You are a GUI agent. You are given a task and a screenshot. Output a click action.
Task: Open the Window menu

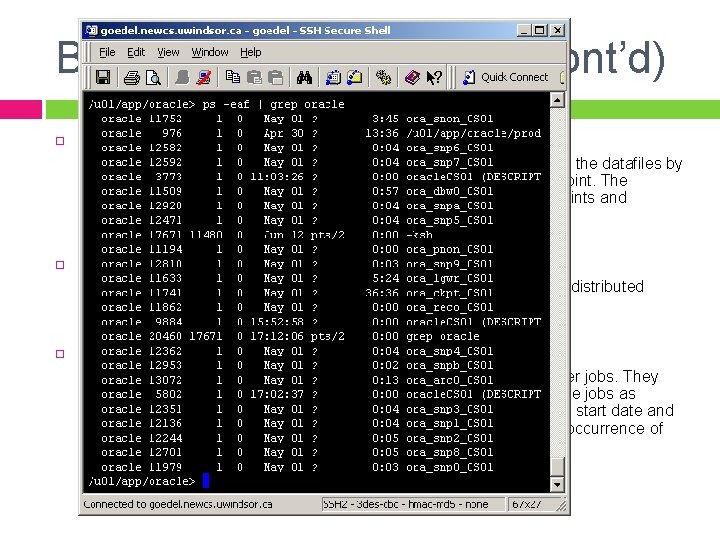pyautogui.click(x=210, y=52)
